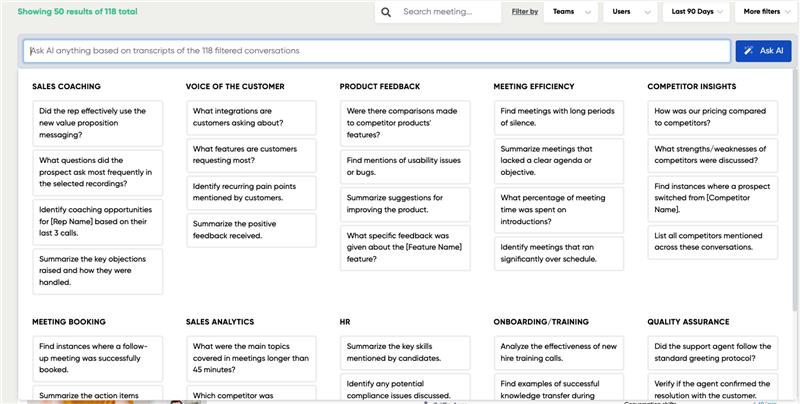Expand the More filters dropdown
The width and height of the screenshot is (800, 404).
click(765, 12)
